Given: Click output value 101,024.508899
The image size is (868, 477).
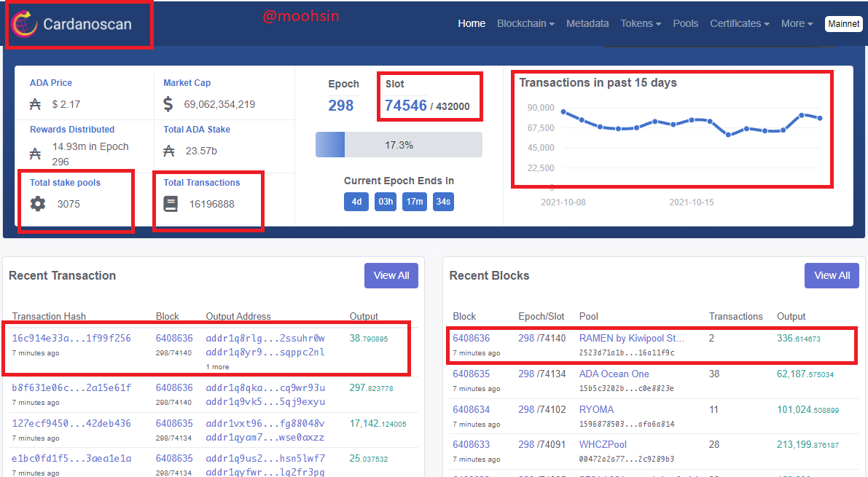Looking at the screenshot, I should point(808,409).
